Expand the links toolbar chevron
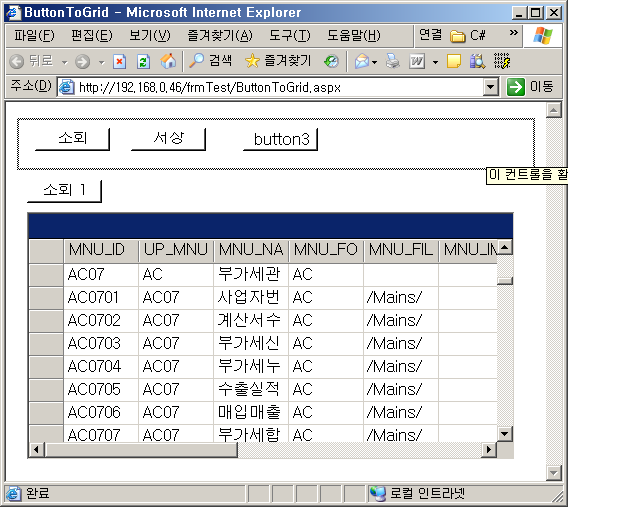Screen dimensions: 640x512 pyautogui.click(x=514, y=33)
